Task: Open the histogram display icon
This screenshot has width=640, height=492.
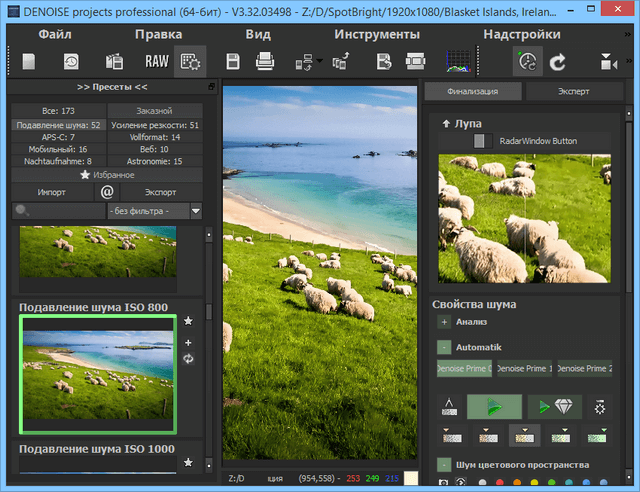Action: pos(459,62)
